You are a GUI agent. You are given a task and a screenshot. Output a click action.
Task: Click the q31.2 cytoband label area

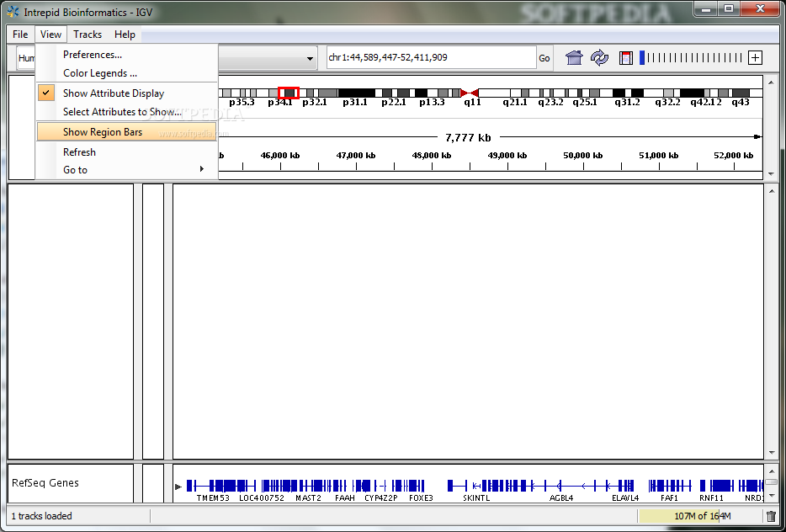tap(628, 103)
